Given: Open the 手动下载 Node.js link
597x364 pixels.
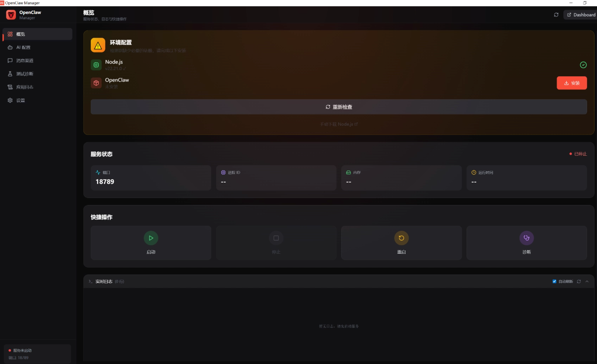Looking at the screenshot, I should (x=339, y=124).
